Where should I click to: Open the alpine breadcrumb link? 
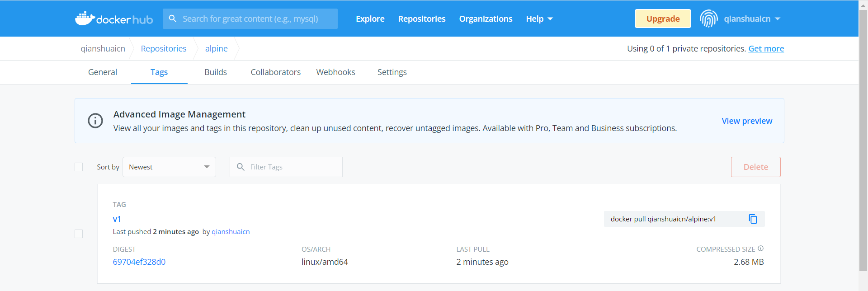[x=217, y=48]
